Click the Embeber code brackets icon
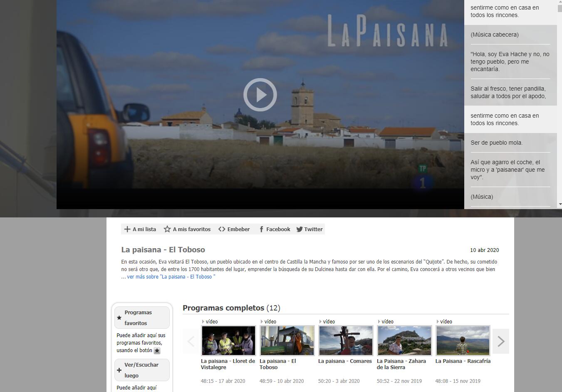562x392 pixels. [222, 229]
